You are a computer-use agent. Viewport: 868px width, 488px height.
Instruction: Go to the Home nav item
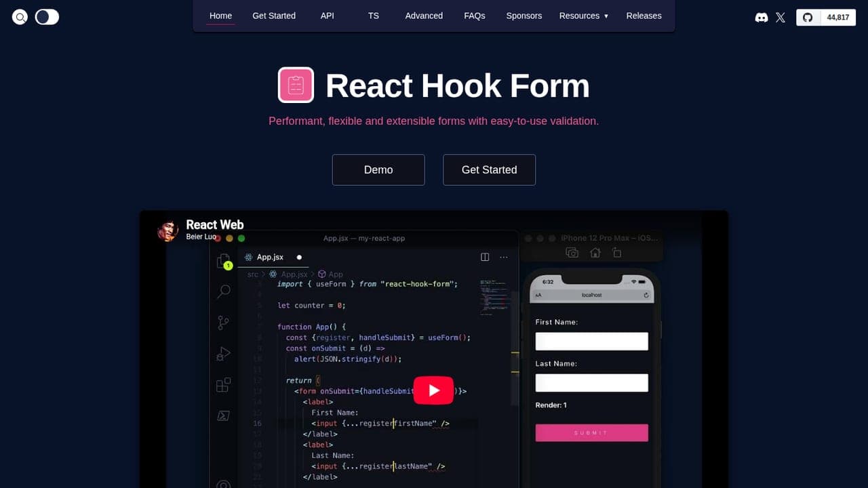pos(220,16)
